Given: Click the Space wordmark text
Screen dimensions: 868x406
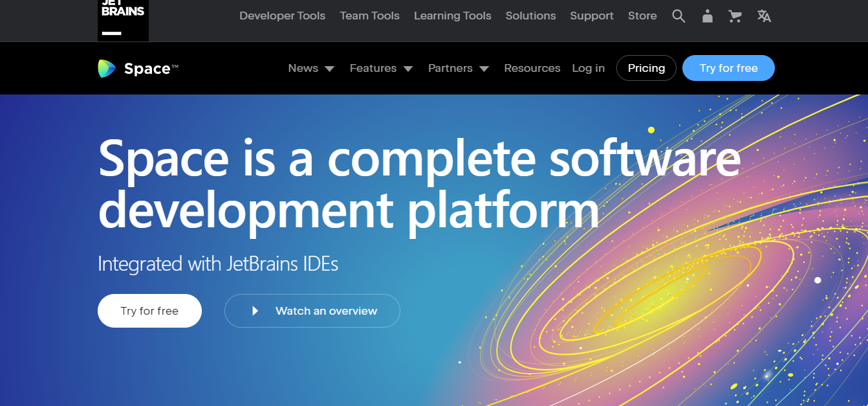Looking at the screenshot, I should pyautogui.click(x=151, y=69).
